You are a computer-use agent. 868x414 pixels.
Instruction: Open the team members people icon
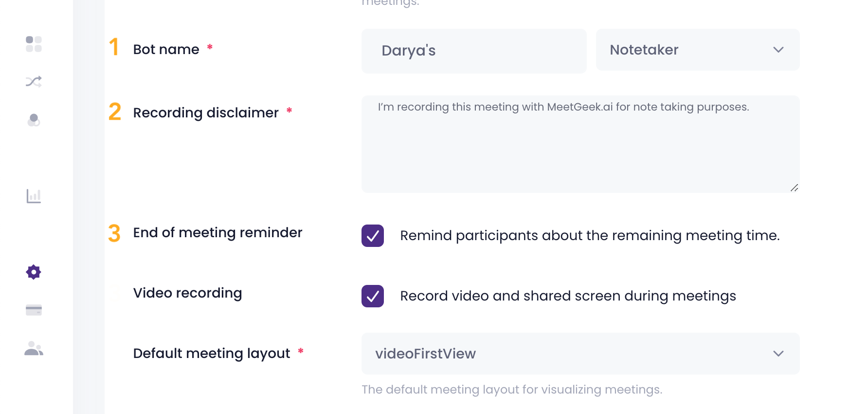[x=34, y=348]
